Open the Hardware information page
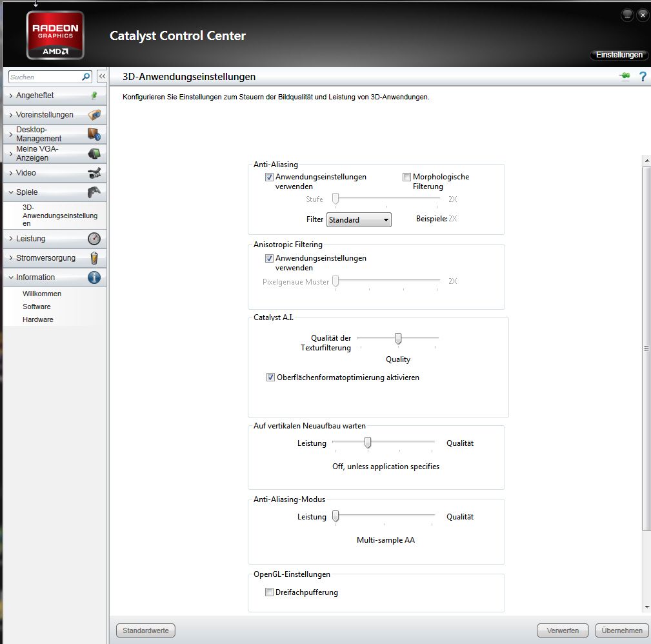This screenshot has height=644, width=651. [38, 319]
